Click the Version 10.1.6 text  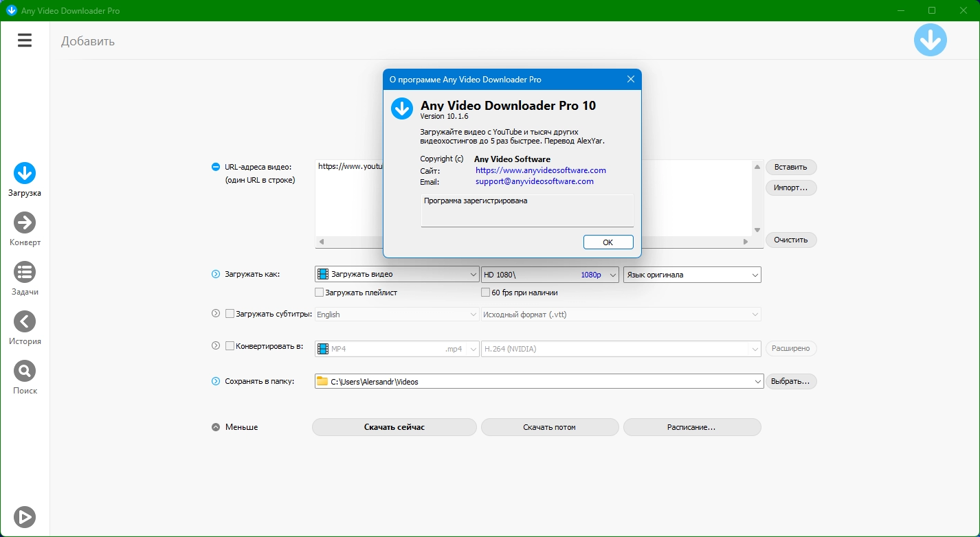444,117
